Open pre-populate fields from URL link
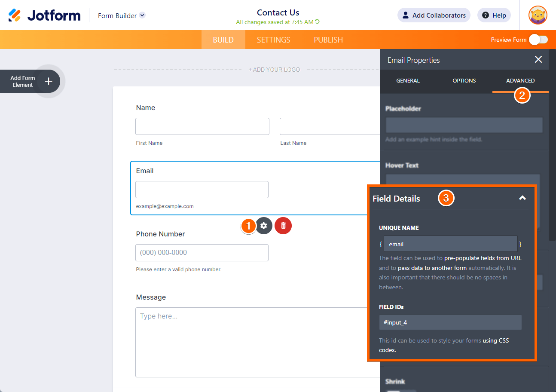The width and height of the screenshot is (556, 392). [483, 258]
